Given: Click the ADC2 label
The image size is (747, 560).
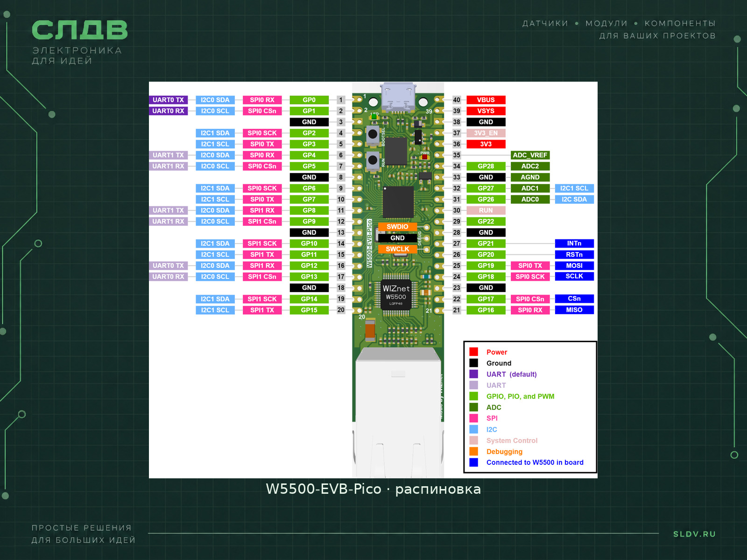Looking at the screenshot, I should (x=530, y=166).
